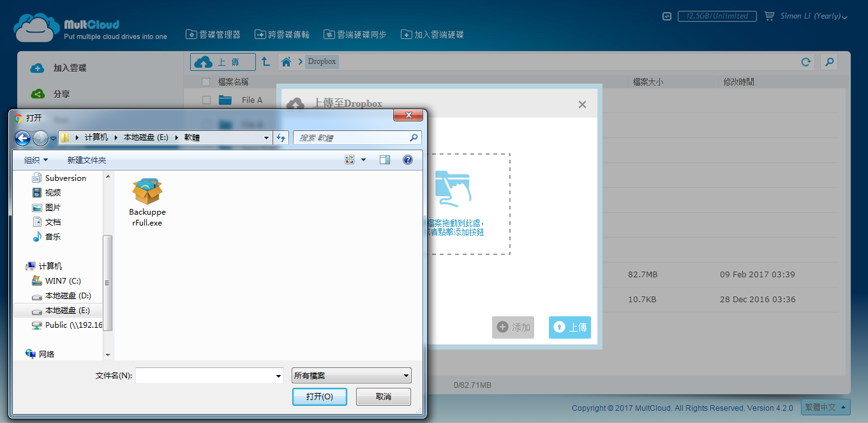Select the BackupperFull.exe file
This screenshot has width=868, height=423.
(147, 203)
